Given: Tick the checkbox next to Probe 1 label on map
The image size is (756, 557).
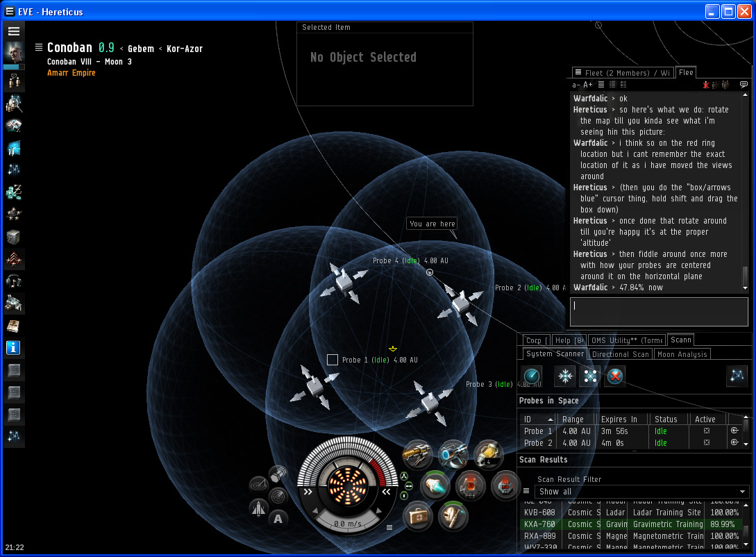Looking at the screenshot, I should coord(333,360).
